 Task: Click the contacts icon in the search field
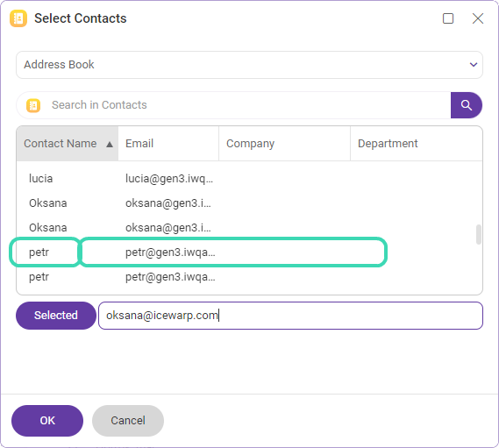(x=33, y=105)
